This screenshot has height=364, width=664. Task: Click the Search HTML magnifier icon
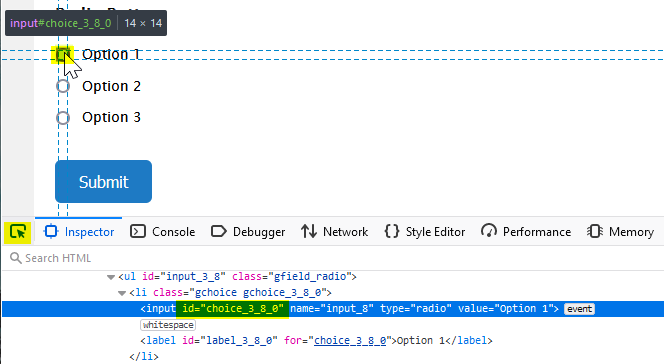pyautogui.click(x=16, y=258)
